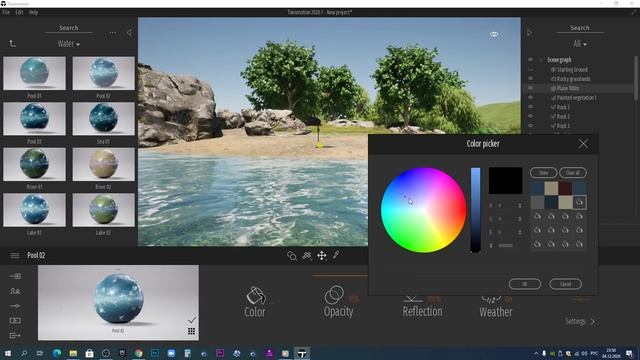The height and width of the screenshot is (360, 640).
Task: Open Windows taskbar search
Action: pos(24,353)
